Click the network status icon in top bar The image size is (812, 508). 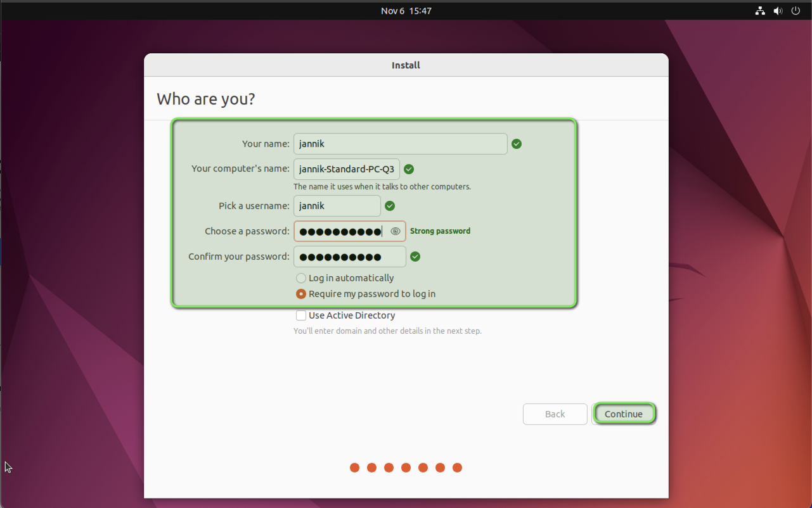click(760, 11)
